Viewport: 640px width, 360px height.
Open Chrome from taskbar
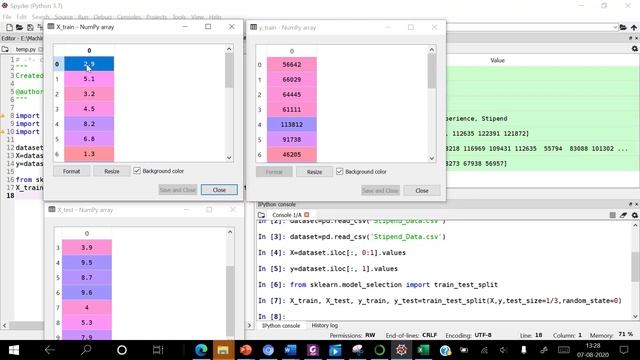[268, 350]
